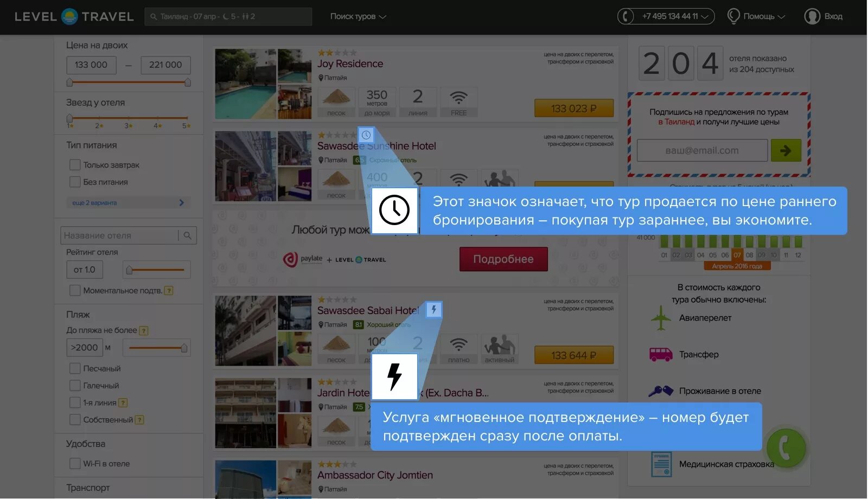Expand the phone number dropdown
Viewport: 868px width, 499px height.
pyautogui.click(x=705, y=17)
